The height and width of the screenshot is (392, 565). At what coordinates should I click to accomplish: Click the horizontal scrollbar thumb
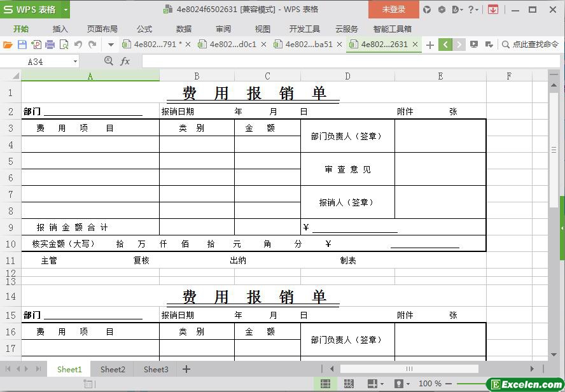click(409, 368)
